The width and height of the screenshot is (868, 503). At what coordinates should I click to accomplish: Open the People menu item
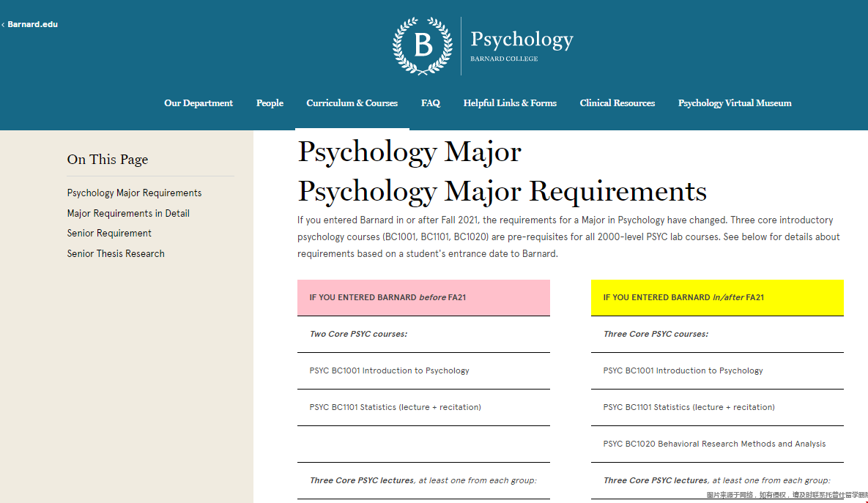coord(270,103)
